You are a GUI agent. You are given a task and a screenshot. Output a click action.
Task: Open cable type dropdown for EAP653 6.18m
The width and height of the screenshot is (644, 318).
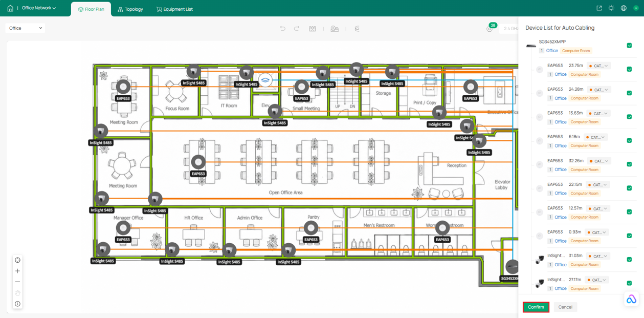point(596,137)
